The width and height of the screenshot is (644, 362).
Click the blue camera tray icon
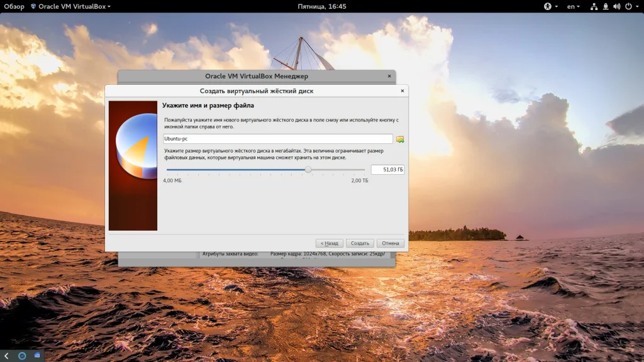point(37,356)
